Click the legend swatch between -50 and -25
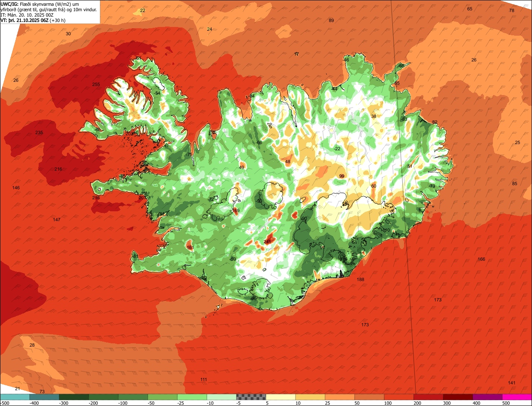The width and height of the screenshot is (532, 406). pos(163,397)
